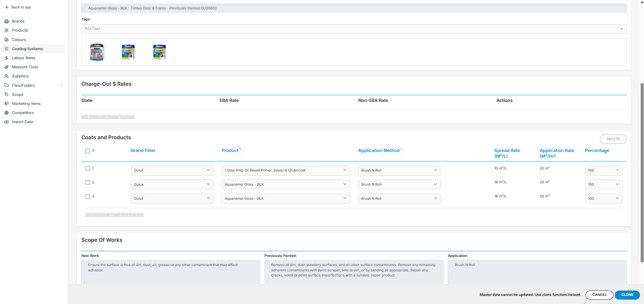Click the Measure Tools icon
Viewport: 644px width, 304px height.
tap(6, 67)
